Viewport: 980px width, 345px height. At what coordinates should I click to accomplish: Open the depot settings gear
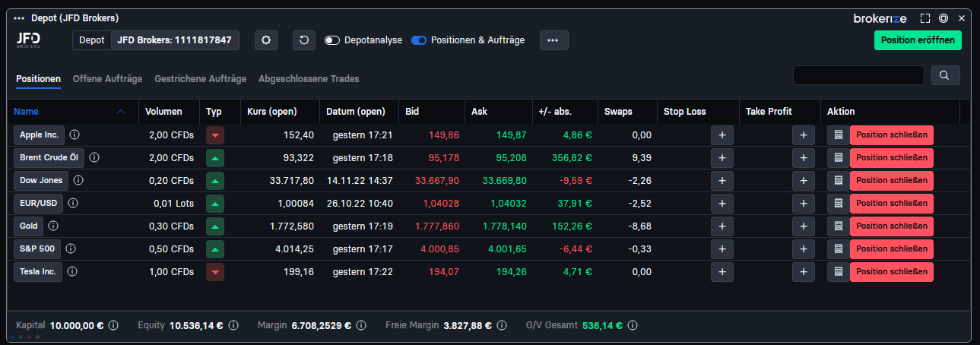pyautogui.click(x=266, y=40)
